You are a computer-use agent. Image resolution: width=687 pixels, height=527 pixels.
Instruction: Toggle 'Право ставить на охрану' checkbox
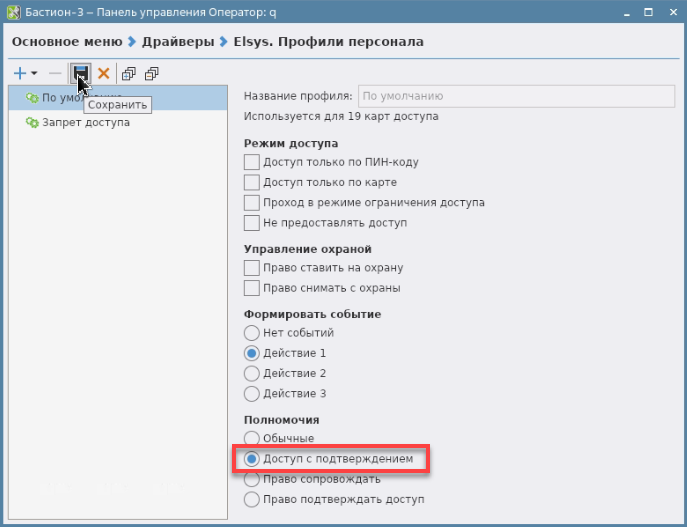coord(252,268)
